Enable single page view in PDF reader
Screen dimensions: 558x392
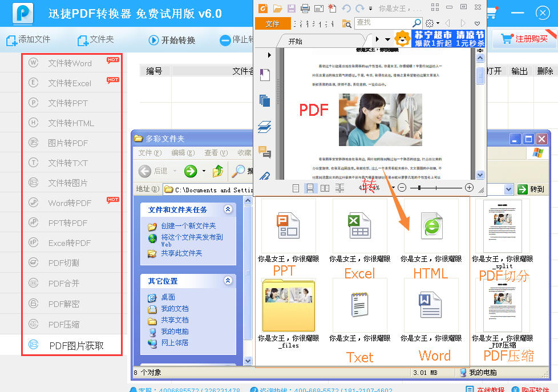(296, 188)
